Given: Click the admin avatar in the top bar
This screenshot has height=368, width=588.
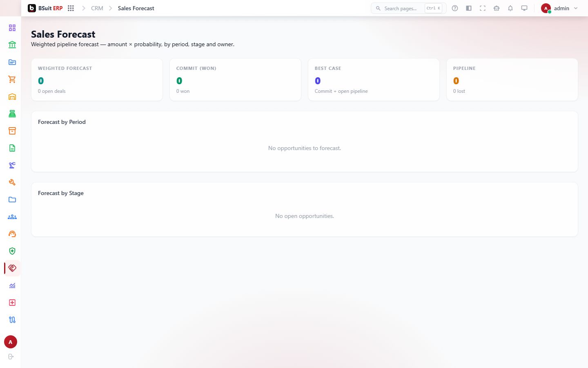Looking at the screenshot, I should pyautogui.click(x=546, y=8).
